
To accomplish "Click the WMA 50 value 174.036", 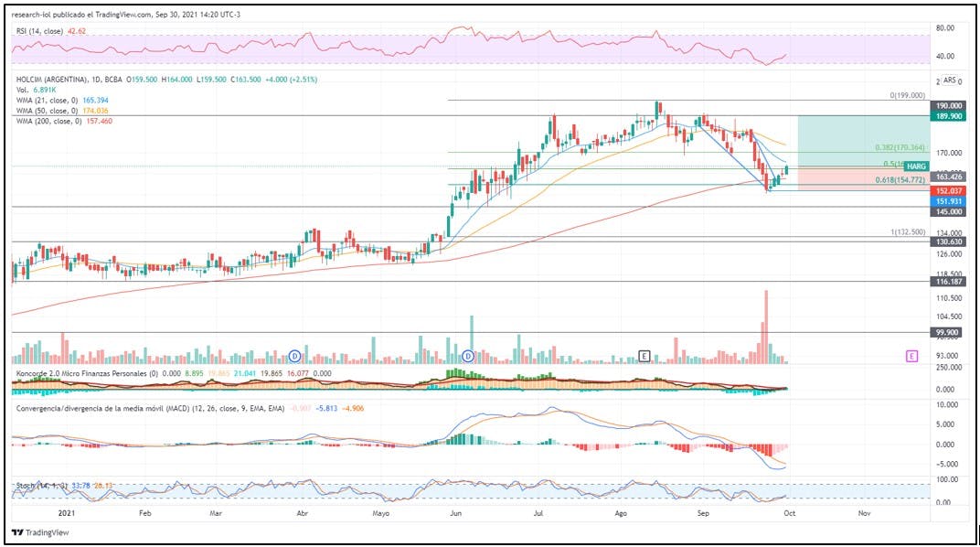I will 96,111.
